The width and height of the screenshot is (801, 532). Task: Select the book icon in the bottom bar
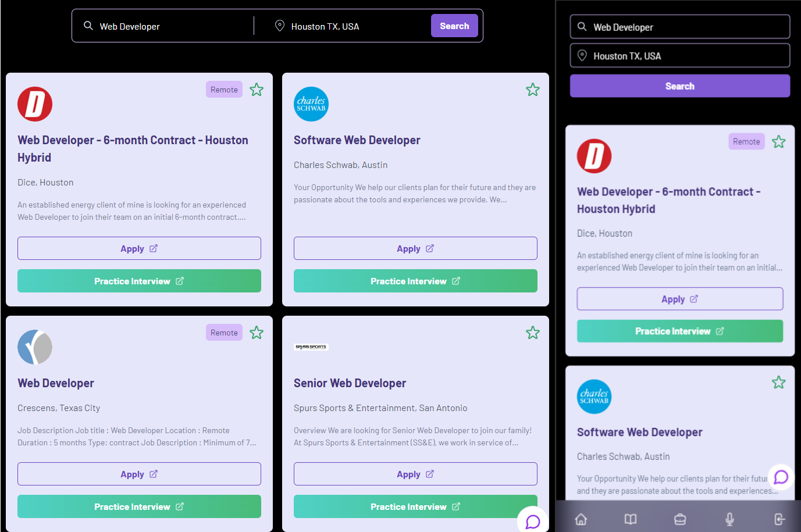pyautogui.click(x=630, y=519)
